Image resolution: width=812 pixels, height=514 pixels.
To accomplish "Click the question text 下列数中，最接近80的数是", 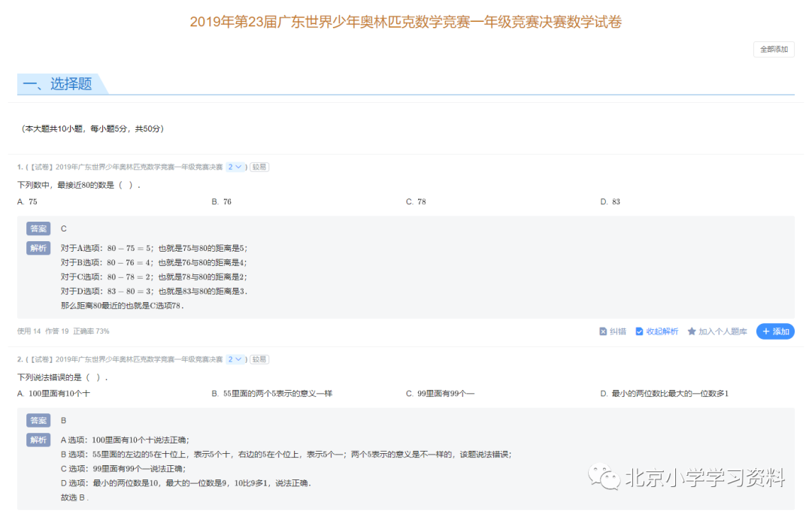I will [79, 186].
